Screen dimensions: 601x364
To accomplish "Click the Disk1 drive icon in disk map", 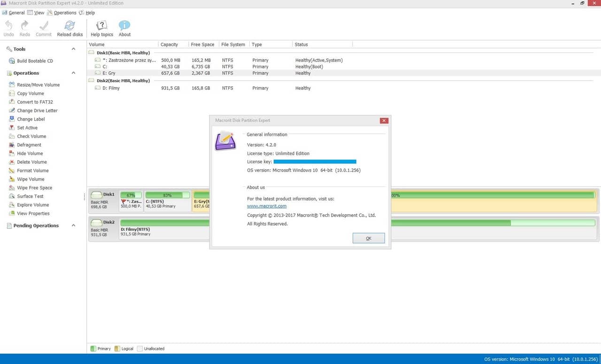I will pos(96,195).
